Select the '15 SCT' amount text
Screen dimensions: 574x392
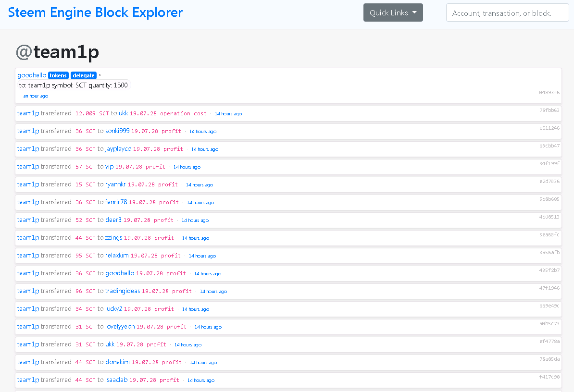pyautogui.click(x=85, y=184)
